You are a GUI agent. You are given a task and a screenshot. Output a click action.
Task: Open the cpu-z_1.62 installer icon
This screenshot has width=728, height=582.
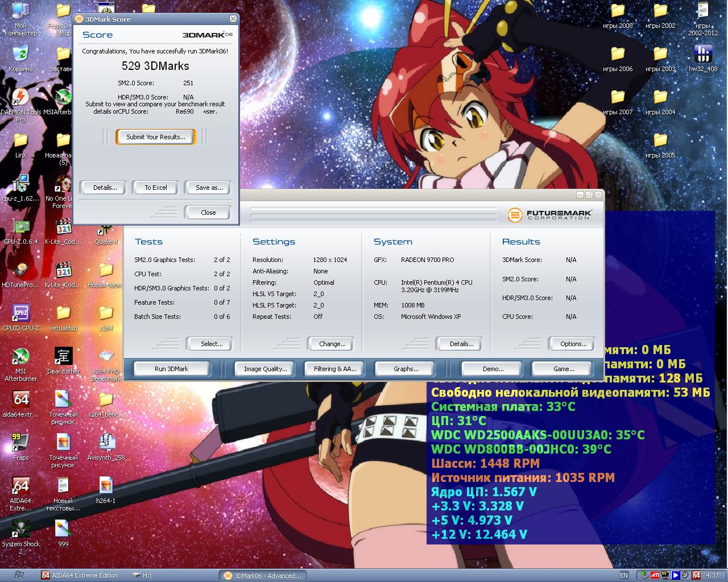[21, 188]
